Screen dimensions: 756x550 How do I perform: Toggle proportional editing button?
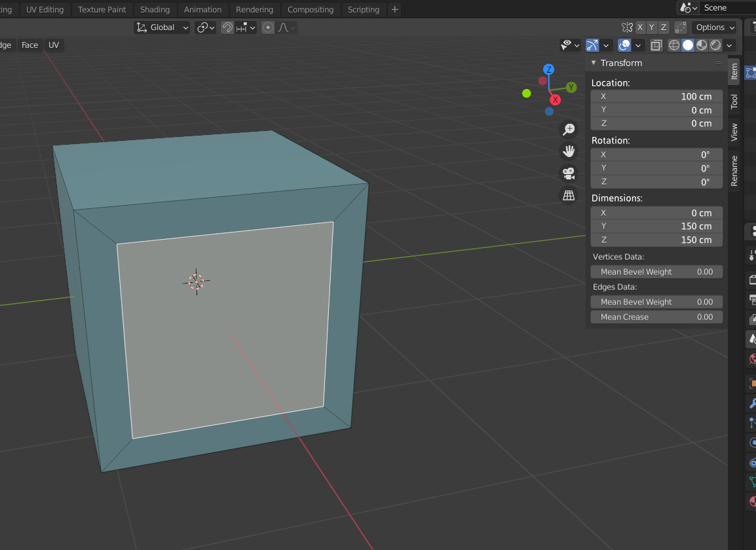tap(268, 27)
